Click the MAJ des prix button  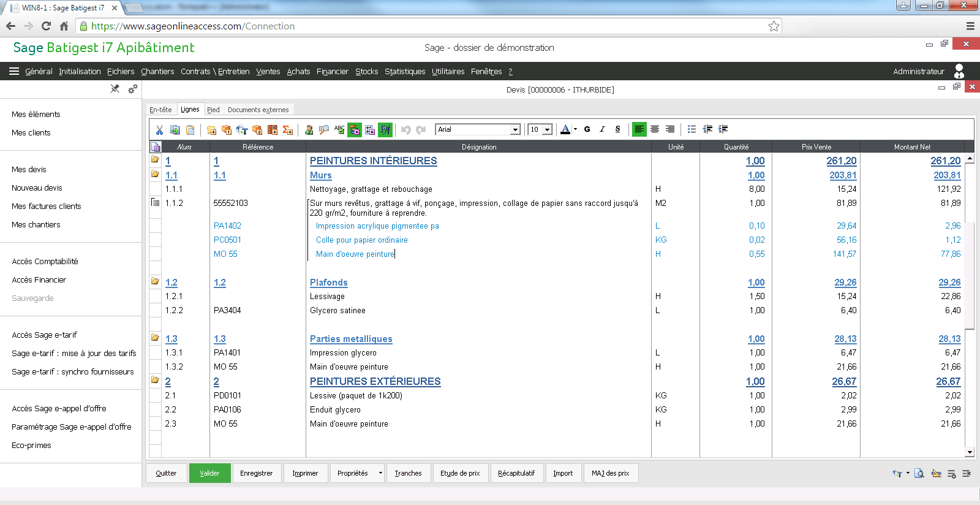(x=611, y=473)
